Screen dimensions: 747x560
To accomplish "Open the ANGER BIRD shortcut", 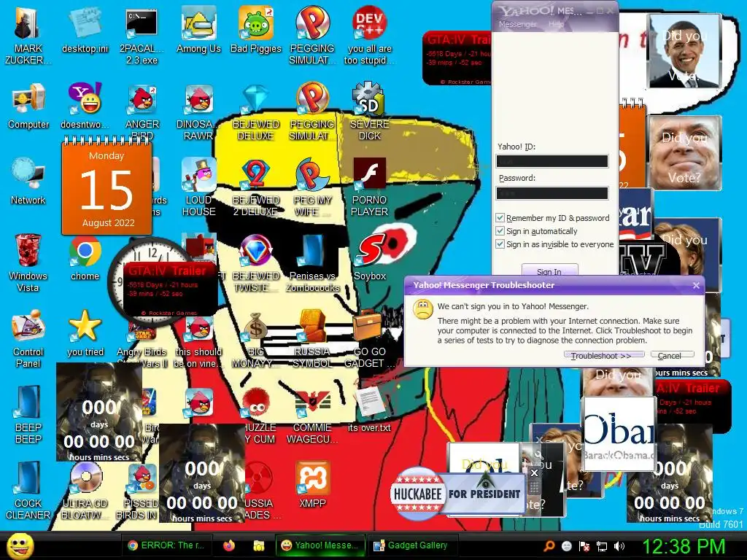I will 142,111.
